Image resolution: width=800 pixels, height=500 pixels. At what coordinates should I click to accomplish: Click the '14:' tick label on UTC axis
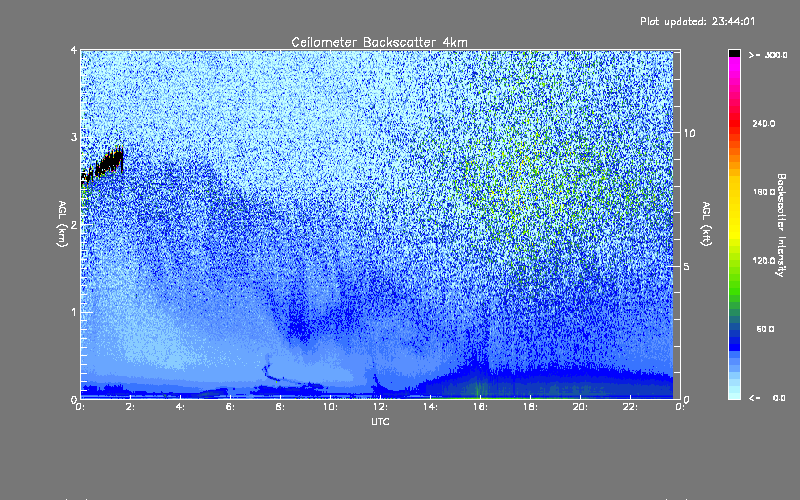(430, 407)
